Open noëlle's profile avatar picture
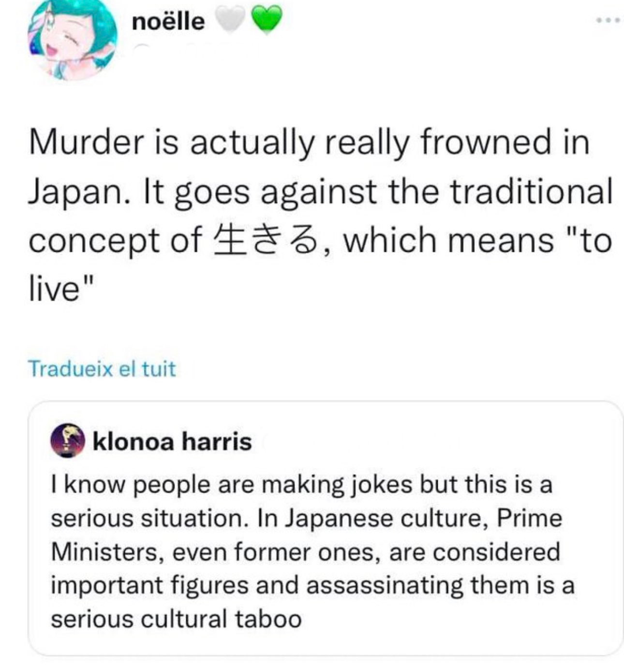624x672 pixels. click(73, 40)
